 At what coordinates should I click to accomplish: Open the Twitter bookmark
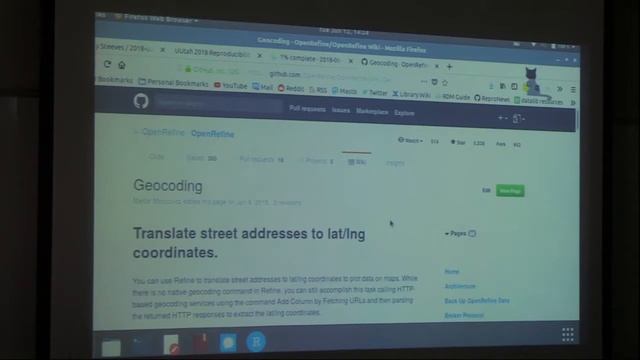coord(375,93)
